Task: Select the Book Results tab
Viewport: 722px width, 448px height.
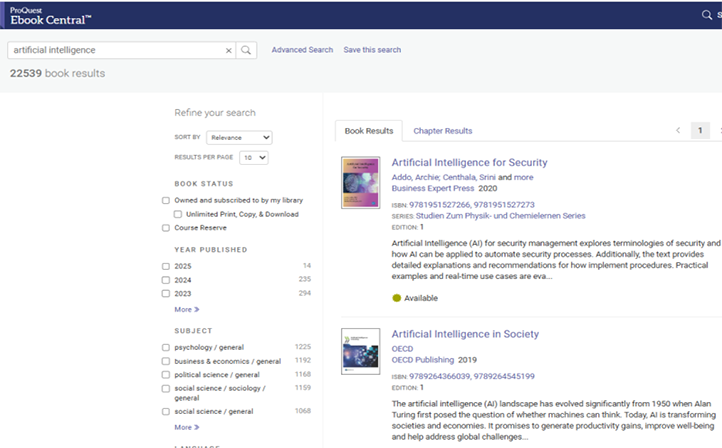Action: click(x=369, y=131)
